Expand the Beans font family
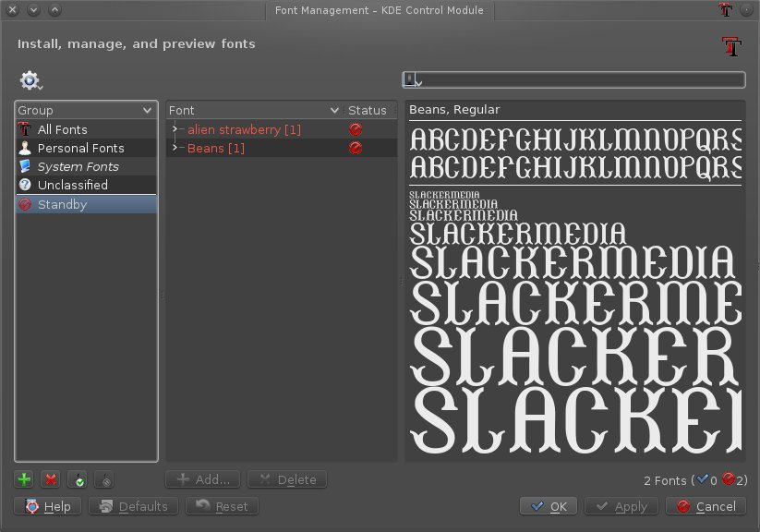 click(175, 149)
